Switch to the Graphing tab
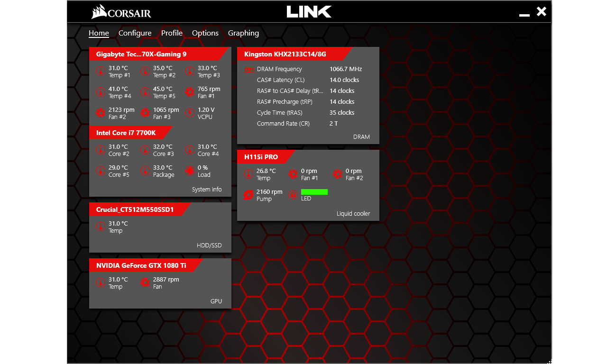 point(243,33)
